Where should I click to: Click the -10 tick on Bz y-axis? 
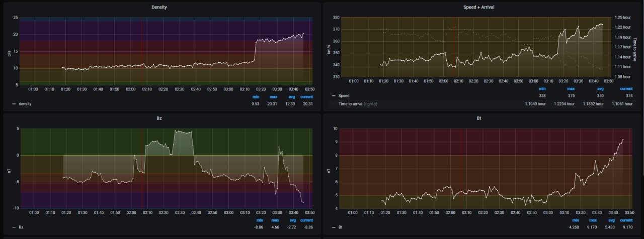pos(16,208)
